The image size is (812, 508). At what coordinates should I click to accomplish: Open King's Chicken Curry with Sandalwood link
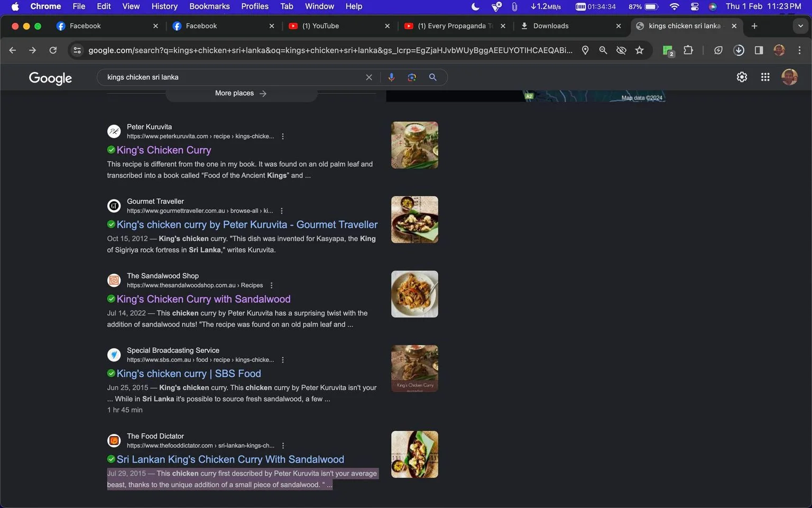coord(204,299)
